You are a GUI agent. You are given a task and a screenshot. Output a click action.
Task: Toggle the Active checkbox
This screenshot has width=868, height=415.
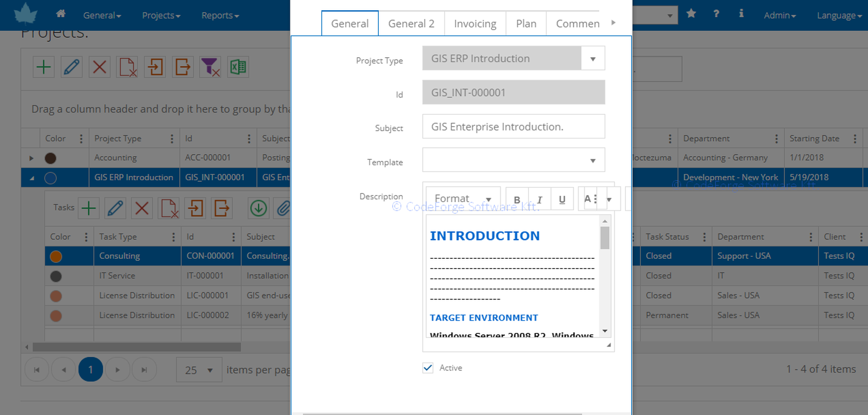pyautogui.click(x=428, y=368)
